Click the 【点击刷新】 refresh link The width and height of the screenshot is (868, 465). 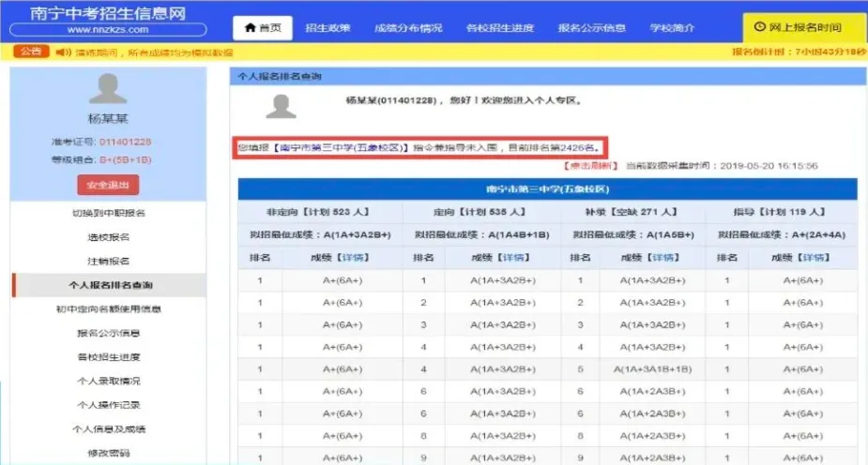point(590,166)
